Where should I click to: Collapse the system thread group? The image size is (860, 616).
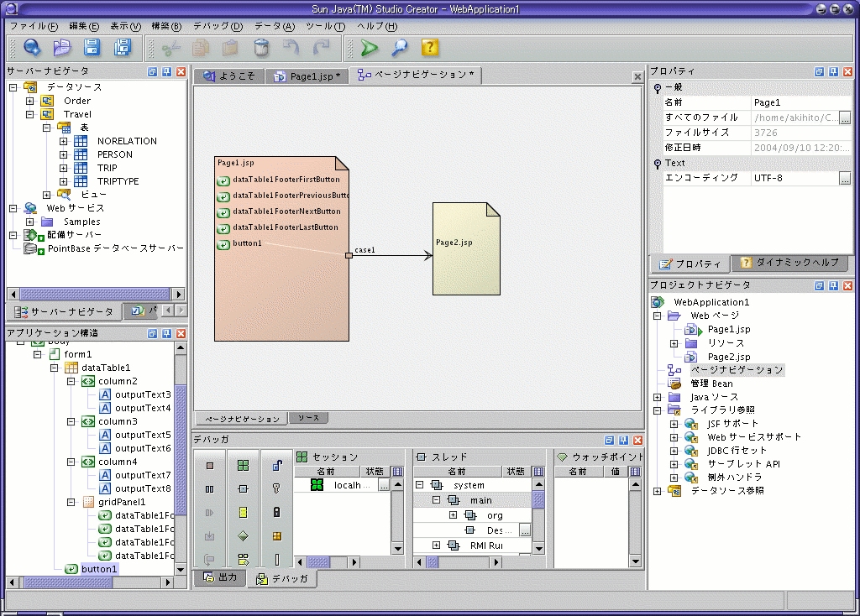click(420, 485)
